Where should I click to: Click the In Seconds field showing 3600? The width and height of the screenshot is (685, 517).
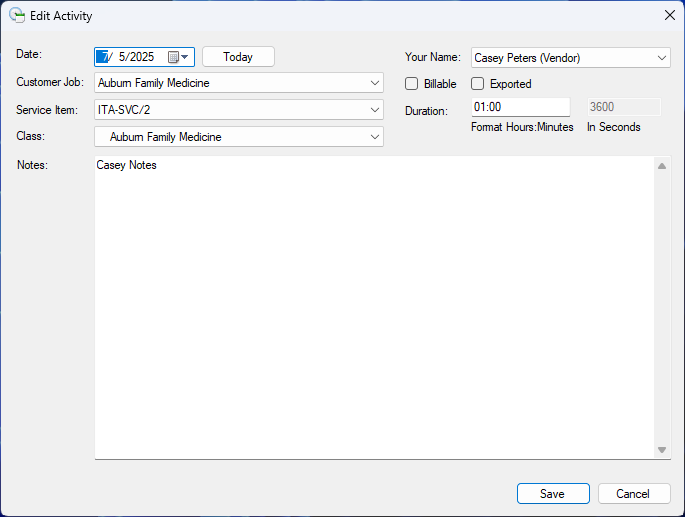click(x=622, y=107)
